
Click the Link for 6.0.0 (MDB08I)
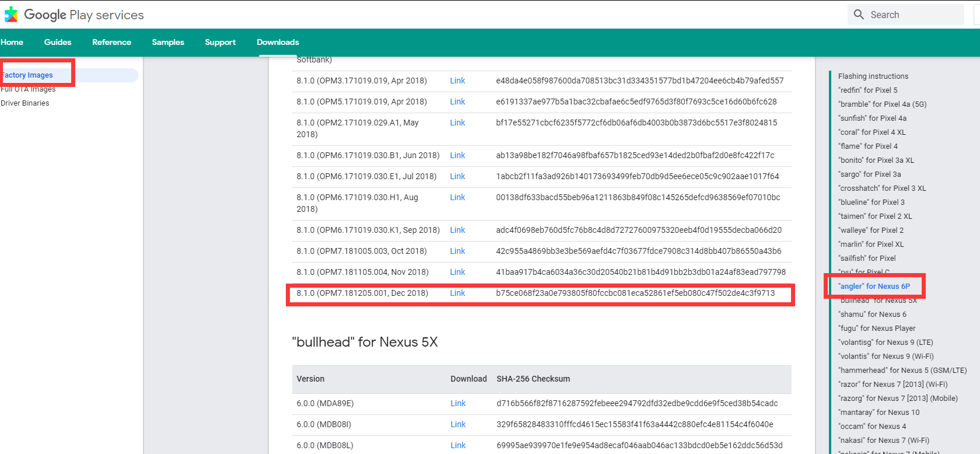tap(458, 424)
